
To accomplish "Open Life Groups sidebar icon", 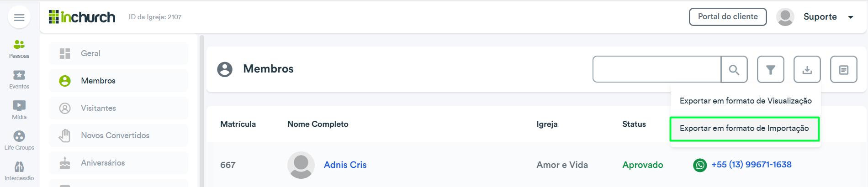I will [19, 141].
